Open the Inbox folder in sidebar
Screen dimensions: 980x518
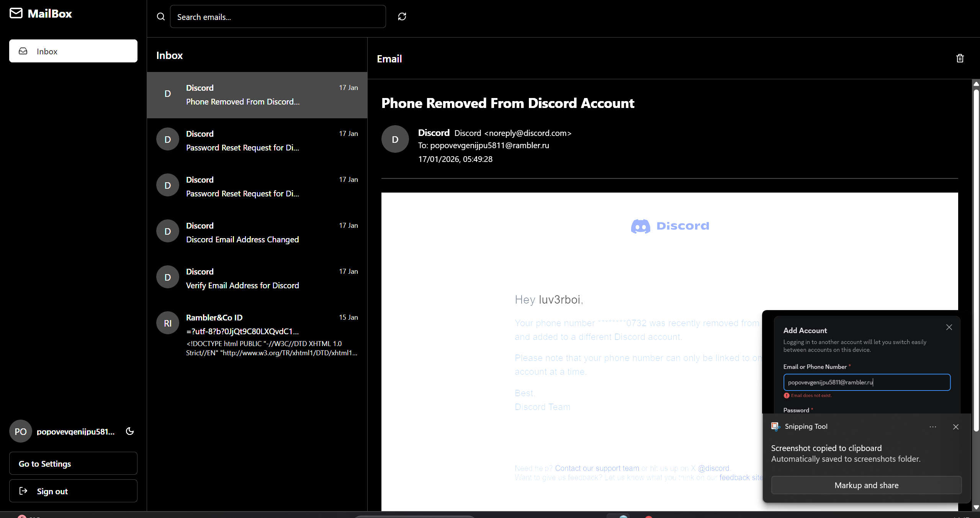pos(73,51)
